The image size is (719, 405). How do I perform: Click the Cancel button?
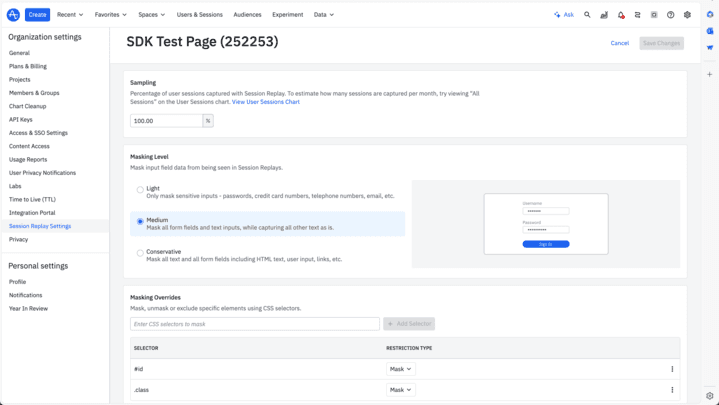click(620, 43)
